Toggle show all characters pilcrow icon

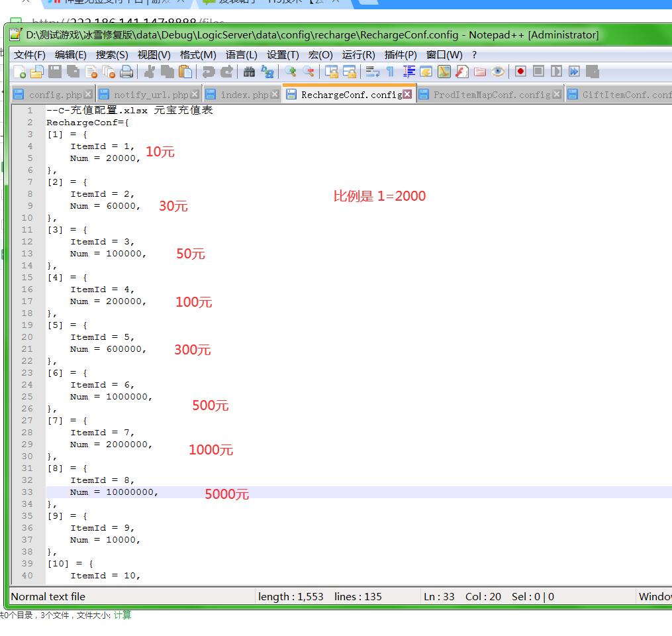390,72
